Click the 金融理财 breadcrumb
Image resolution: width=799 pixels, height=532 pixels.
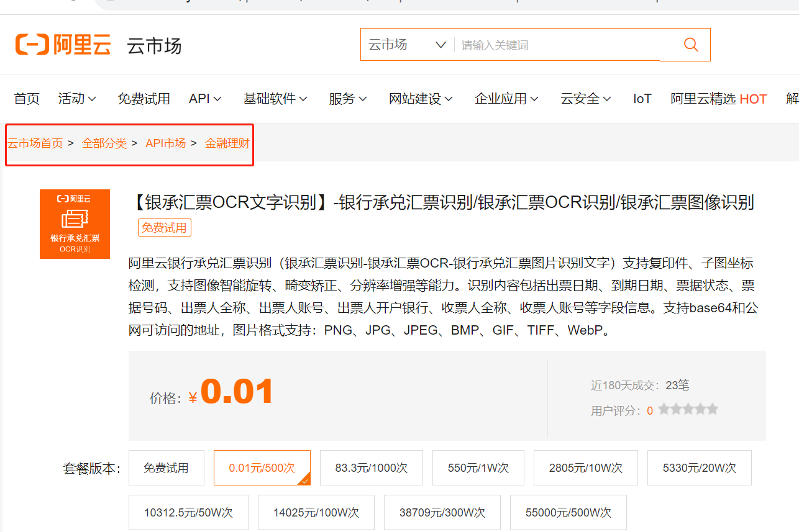[x=227, y=143]
